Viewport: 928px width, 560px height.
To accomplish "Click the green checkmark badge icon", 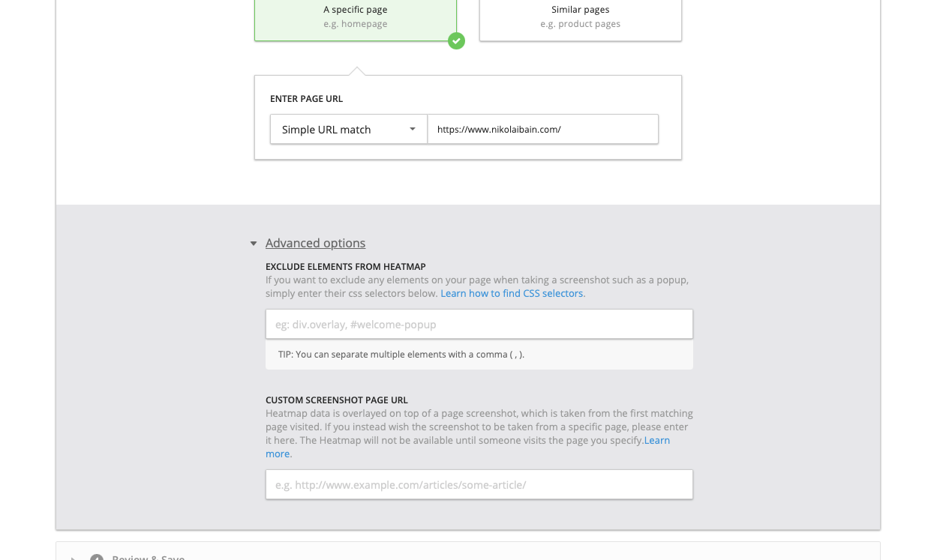I will tap(456, 41).
